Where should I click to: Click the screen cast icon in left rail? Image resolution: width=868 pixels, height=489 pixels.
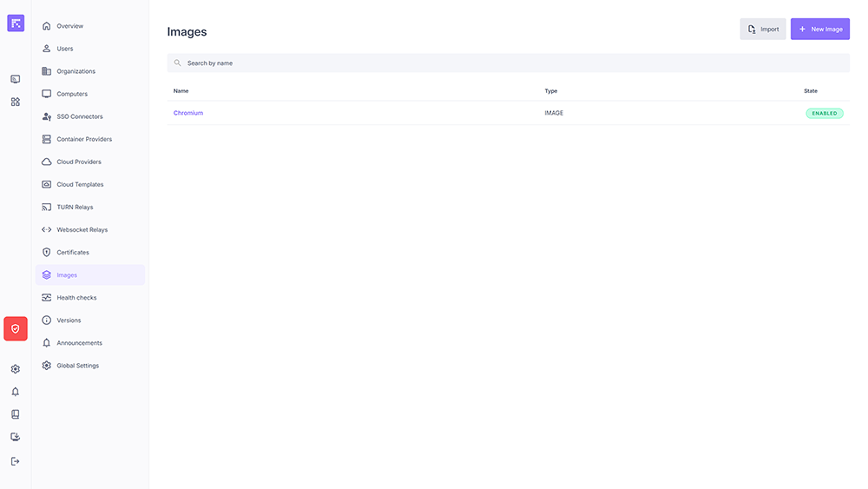[16, 79]
